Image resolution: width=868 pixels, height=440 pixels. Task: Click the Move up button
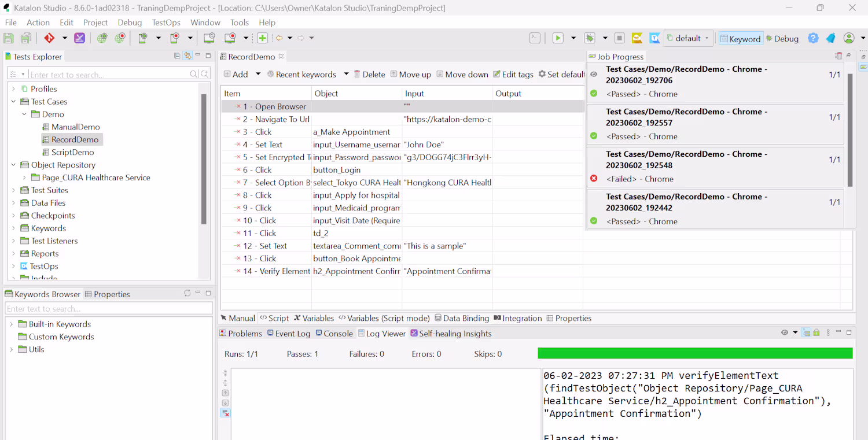[x=411, y=74]
